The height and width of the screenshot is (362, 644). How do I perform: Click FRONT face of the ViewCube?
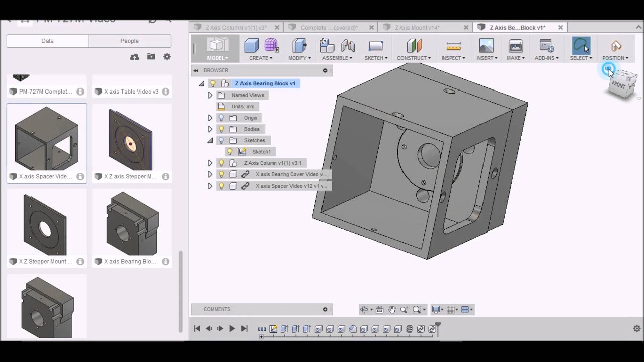pyautogui.click(x=619, y=85)
